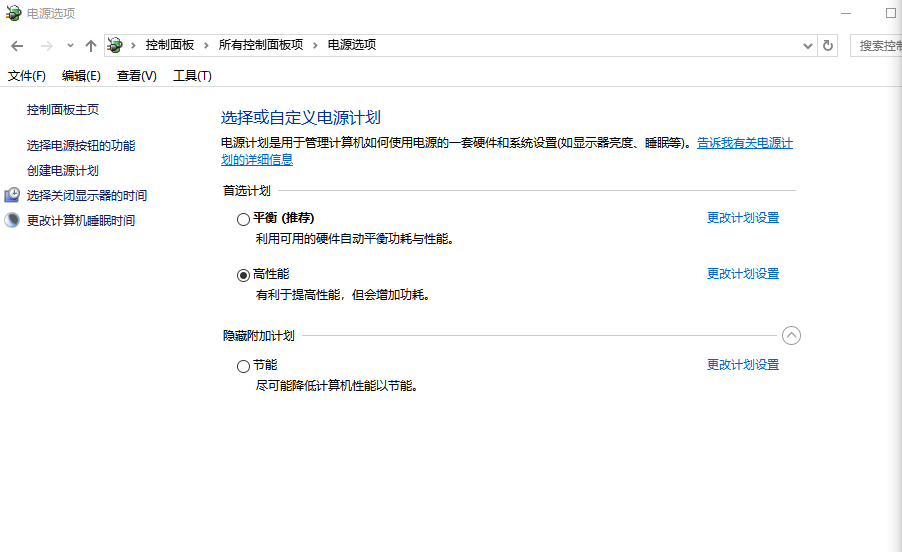Select the 高性能 power plan
The image size is (902, 552).
[x=243, y=275]
